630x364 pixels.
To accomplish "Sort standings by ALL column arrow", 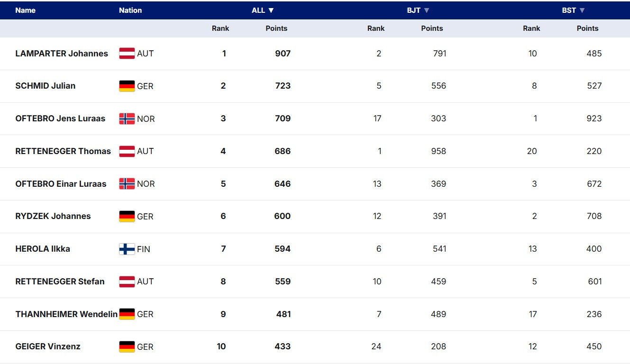I will (x=271, y=10).
